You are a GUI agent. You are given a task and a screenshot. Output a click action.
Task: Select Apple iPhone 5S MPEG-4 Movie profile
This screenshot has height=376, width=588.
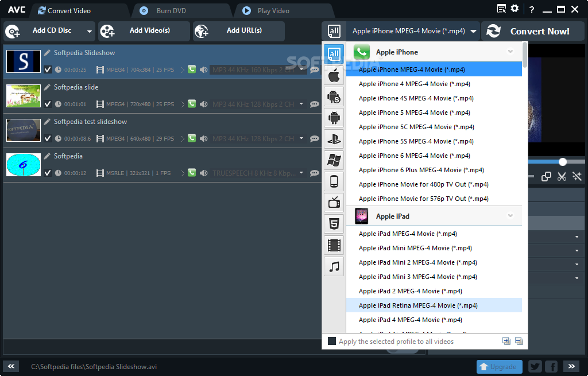pyautogui.click(x=434, y=141)
